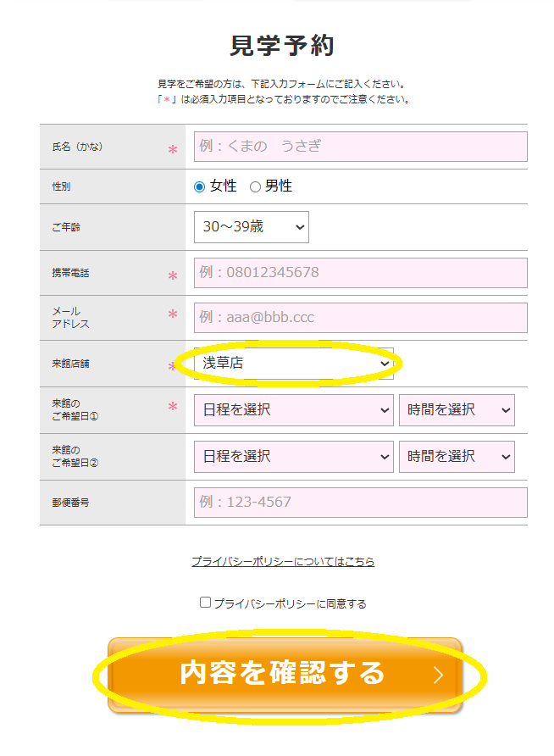Click the 女性 label text
The width and height of the screenshot is (554, 756).
[x=223, y=186]
